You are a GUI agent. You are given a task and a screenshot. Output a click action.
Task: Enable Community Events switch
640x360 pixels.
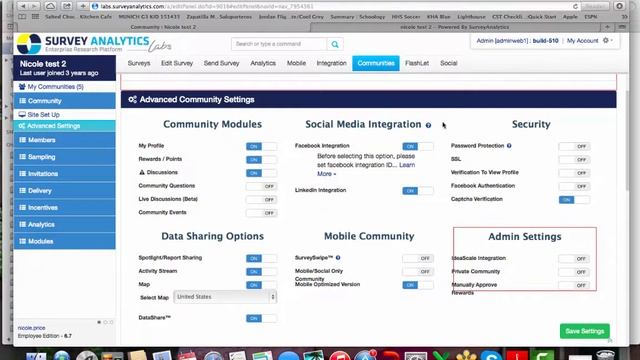pos(261,213)
